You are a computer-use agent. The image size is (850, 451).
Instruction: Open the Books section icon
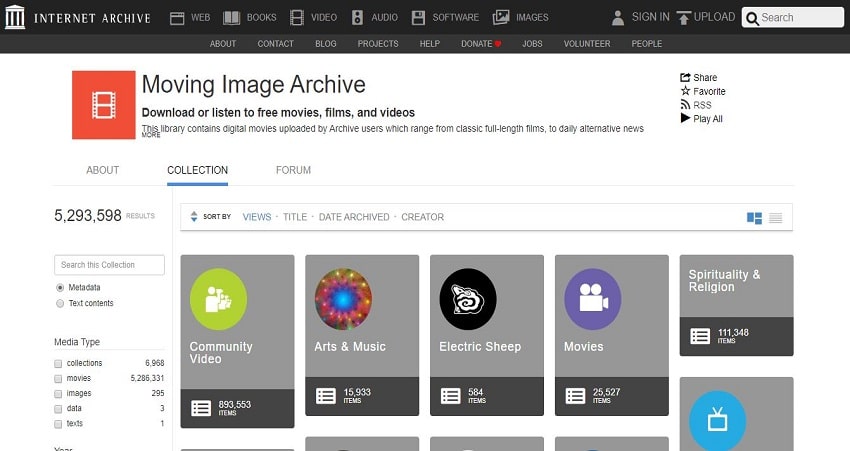click(231, 18)
